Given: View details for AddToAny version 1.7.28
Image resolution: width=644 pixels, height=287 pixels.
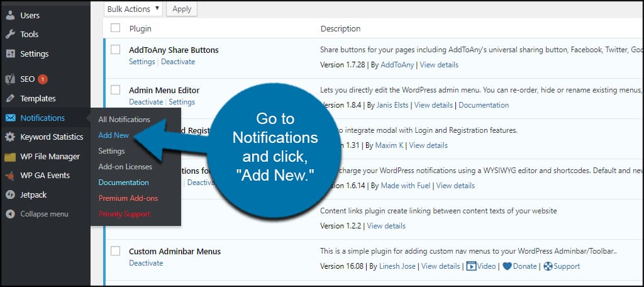Looking at the screenshot, I should pyautogui.click(x=438, y=65).
